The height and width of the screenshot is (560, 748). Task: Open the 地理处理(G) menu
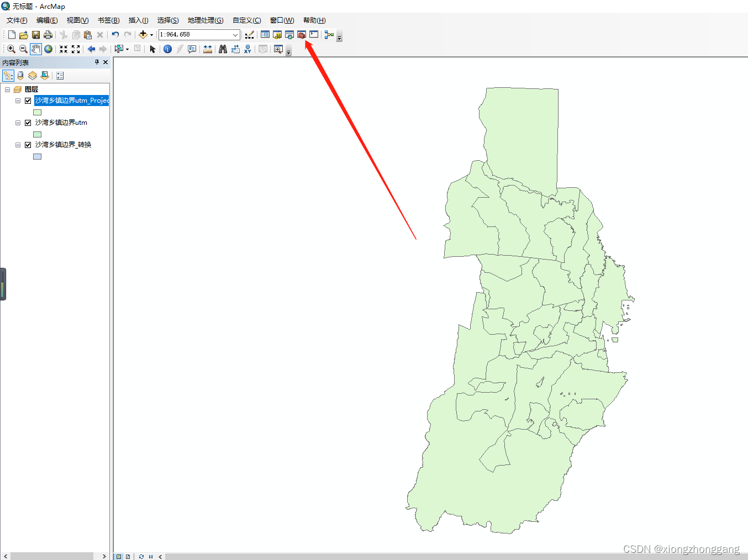[x=205, y=20]
